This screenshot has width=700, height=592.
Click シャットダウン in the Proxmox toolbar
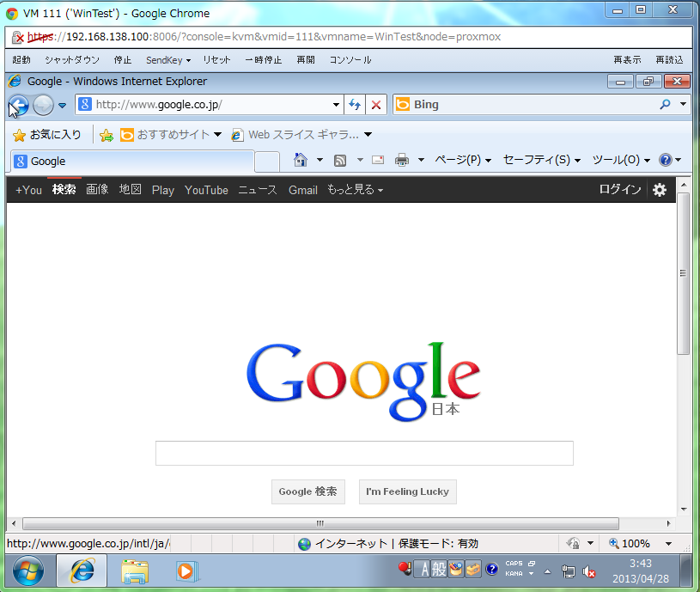[72, 60]
